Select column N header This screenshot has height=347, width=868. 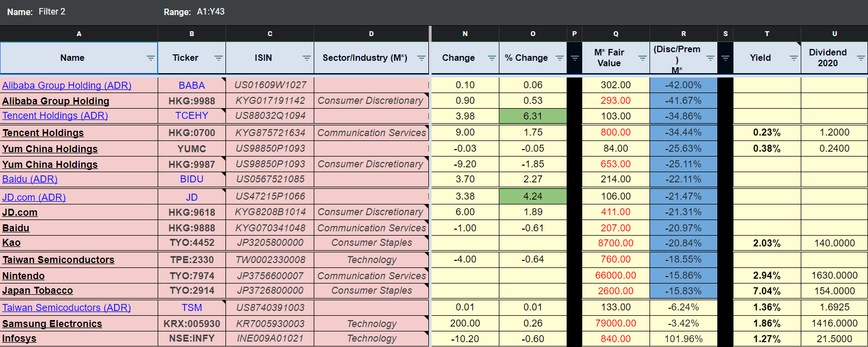(x=465, y=34)
